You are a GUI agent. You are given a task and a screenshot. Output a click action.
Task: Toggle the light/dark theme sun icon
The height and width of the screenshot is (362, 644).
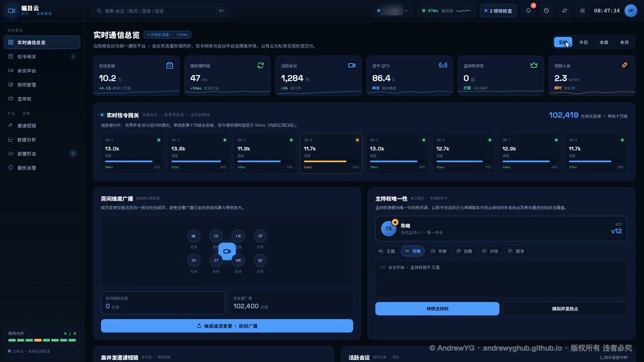pos(583,11)
